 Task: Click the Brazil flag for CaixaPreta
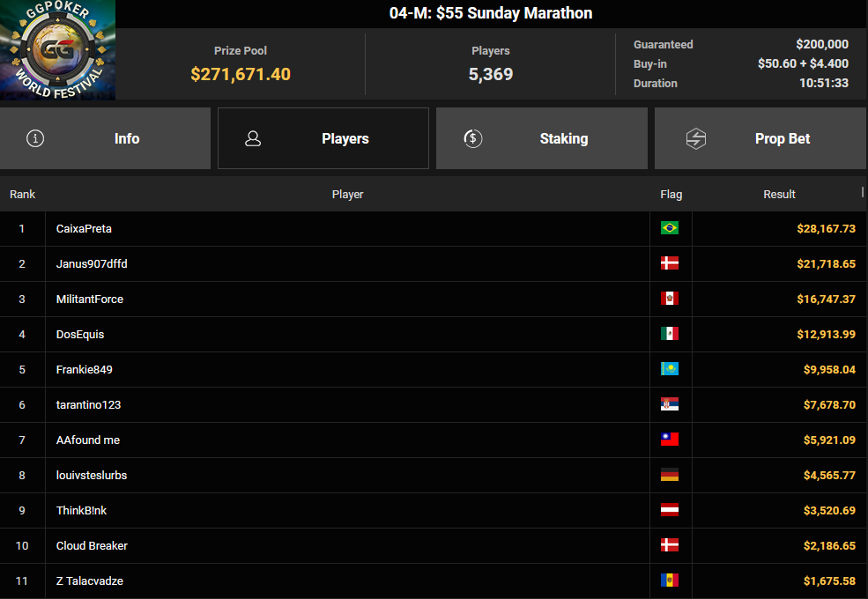(x=669, y=228)
